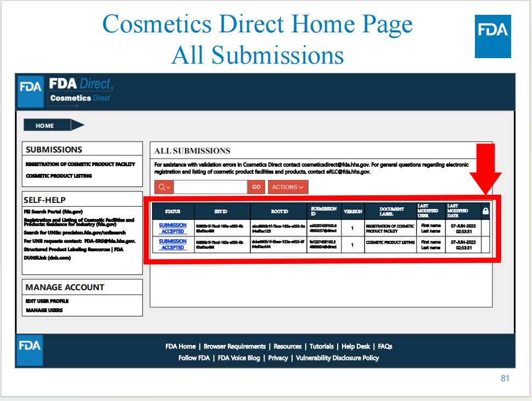Open Cosmetic Product Listing submissions
This screenshot has height=401, width=532.
59,176
